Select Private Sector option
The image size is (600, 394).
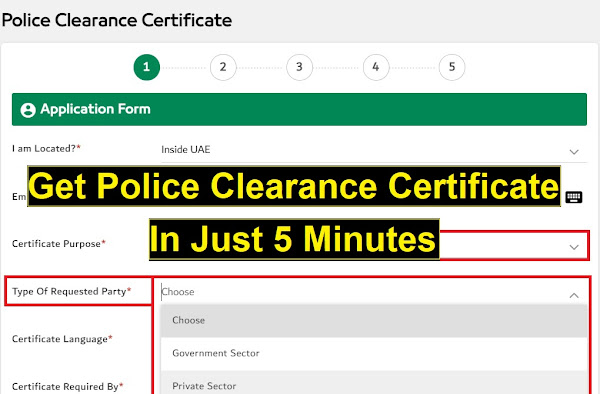pos(374,383)
